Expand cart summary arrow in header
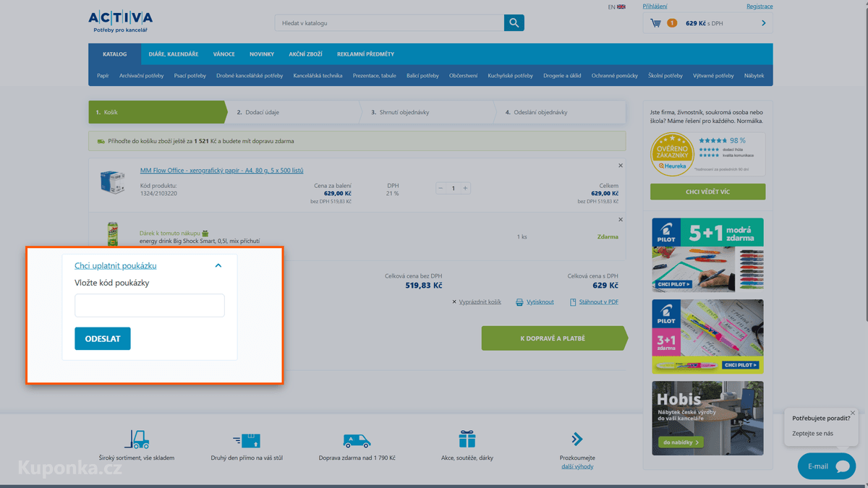The image size is (868, 488). (764, 23)
